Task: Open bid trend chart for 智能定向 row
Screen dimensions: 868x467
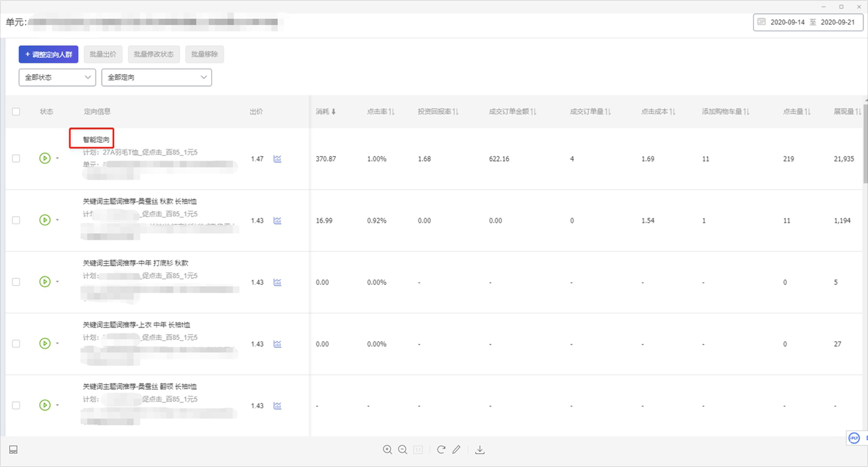Action: click(x=277, y=159)
